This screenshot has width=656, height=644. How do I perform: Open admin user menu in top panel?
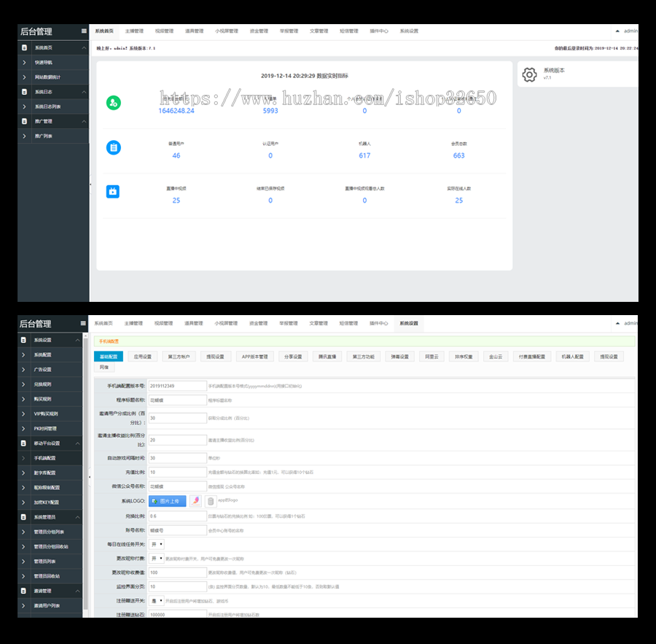(627, 31)
